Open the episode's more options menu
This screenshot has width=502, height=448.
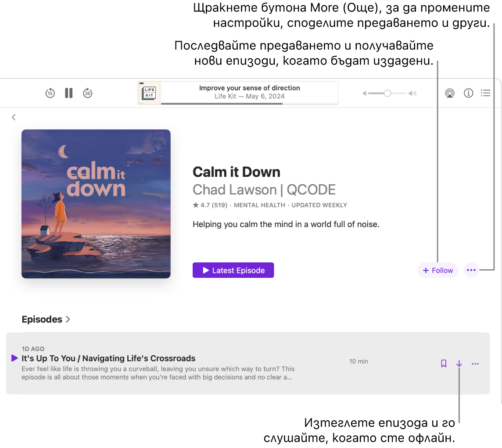475,363
